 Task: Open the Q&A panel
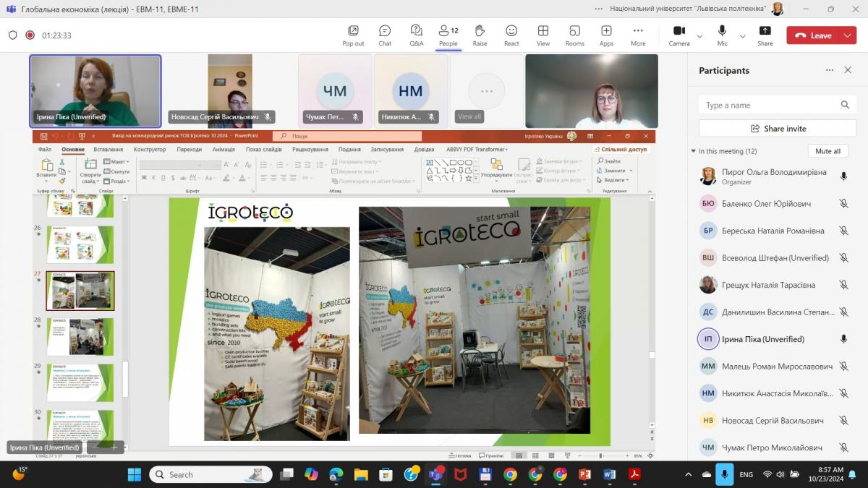point(417,35)
